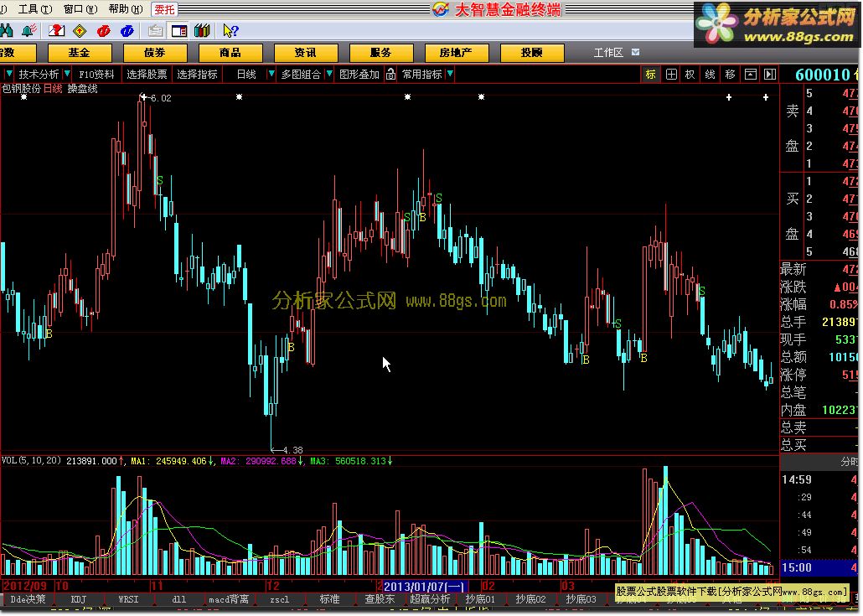This screenshot has width=863, height=616.
Task: Click 选择指标 toolbar item
Action: (x=197, y=74)
